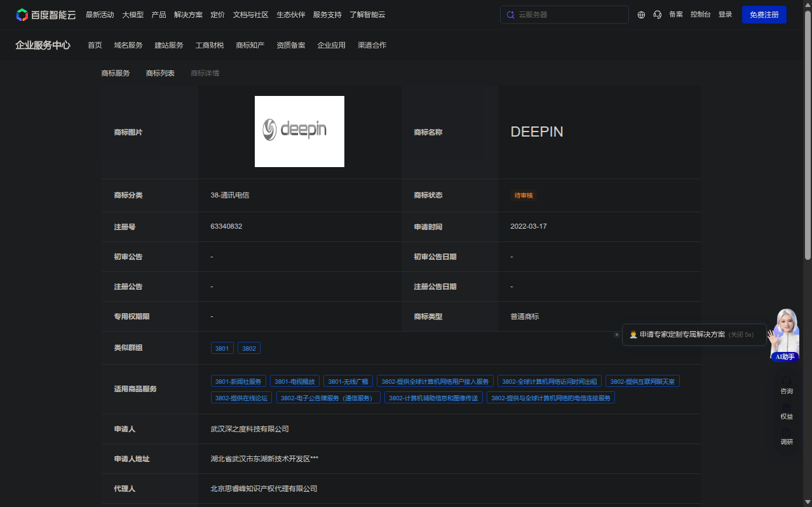Go to the 首页 tab
This screenshot has width=812, height=507.
pyautogui.click(x=95, y=45)
